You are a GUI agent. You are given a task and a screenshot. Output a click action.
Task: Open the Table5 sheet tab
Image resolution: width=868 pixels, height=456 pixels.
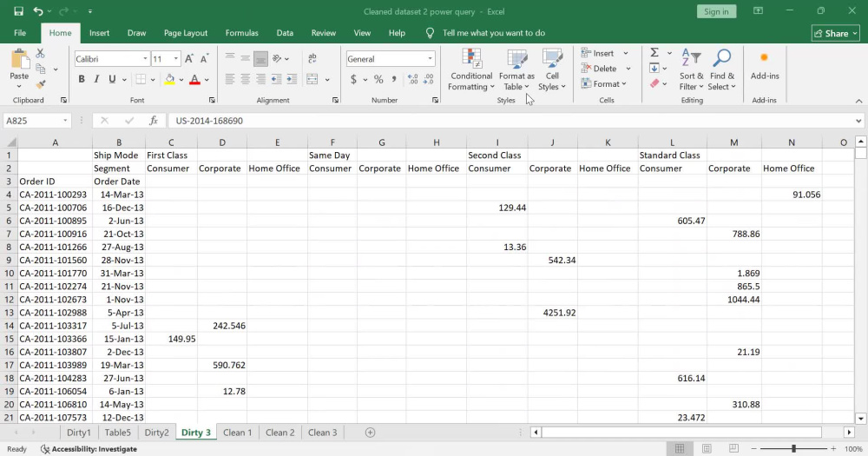point(117,433)
